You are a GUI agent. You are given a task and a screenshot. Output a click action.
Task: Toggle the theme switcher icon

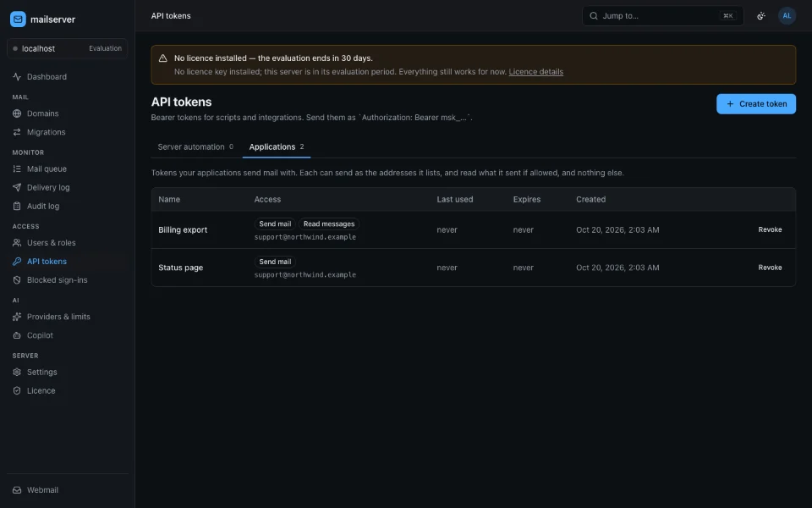click(760, 16)
